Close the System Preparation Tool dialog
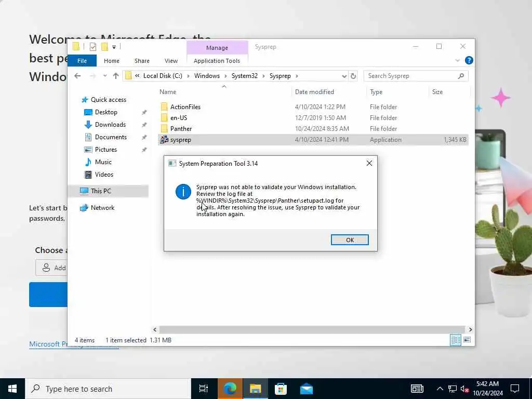This screenshot has width=532, height=399. pos(369,164)
